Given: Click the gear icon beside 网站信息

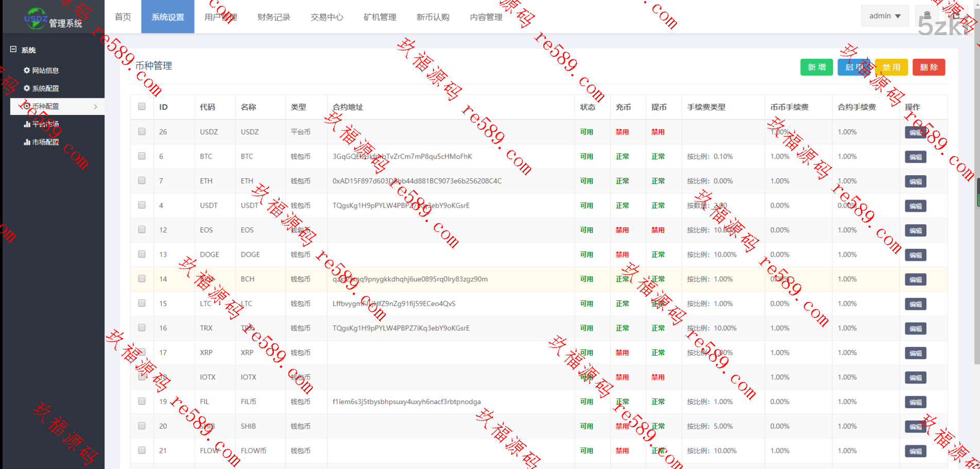Looking at the screenshot, I should [27, 70].
